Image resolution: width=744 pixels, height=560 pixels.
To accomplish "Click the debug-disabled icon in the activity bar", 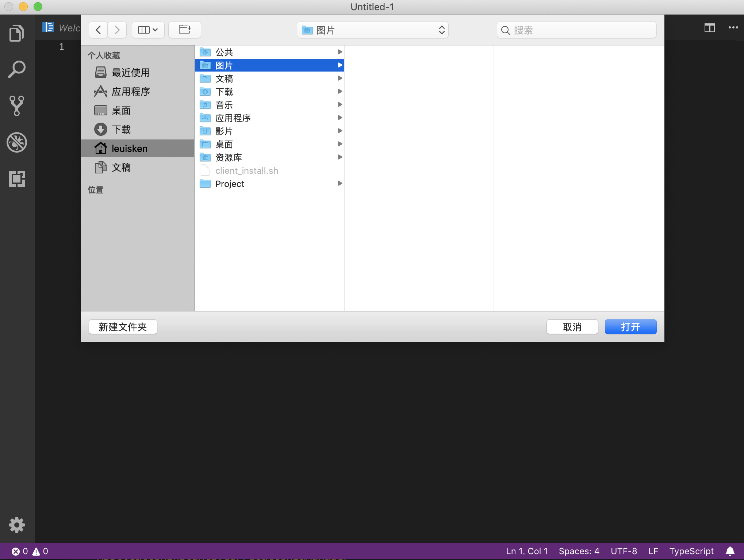I will pyautogui.click(x=16, y=142).
